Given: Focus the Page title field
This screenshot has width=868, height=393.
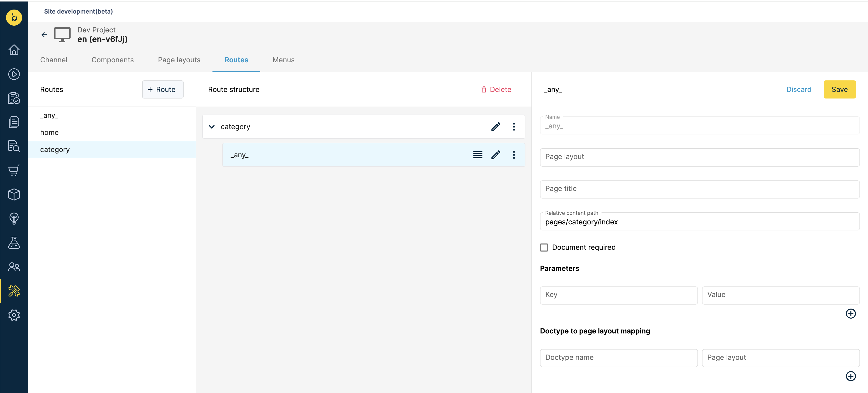Looking at the screenshot, I should coord(699,189).
